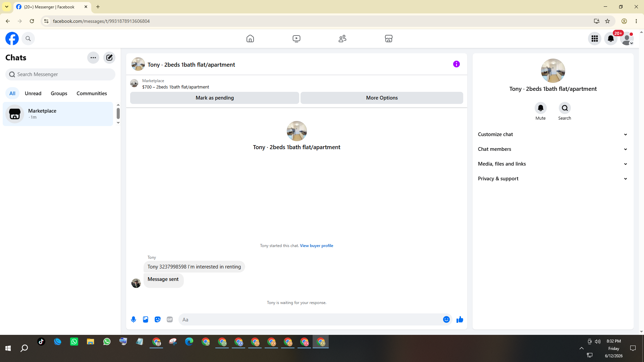
Task: Show hidden system tray icons
Action: pos(582,348)
